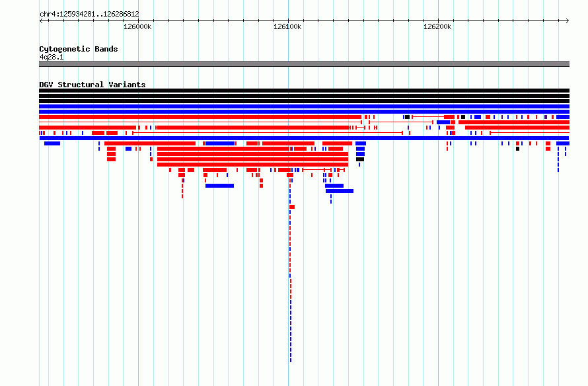This screenshot has width=588, height=386.
Task: Select the small black block under the short blue bars near 126150k
Action: tap(360, 159)
